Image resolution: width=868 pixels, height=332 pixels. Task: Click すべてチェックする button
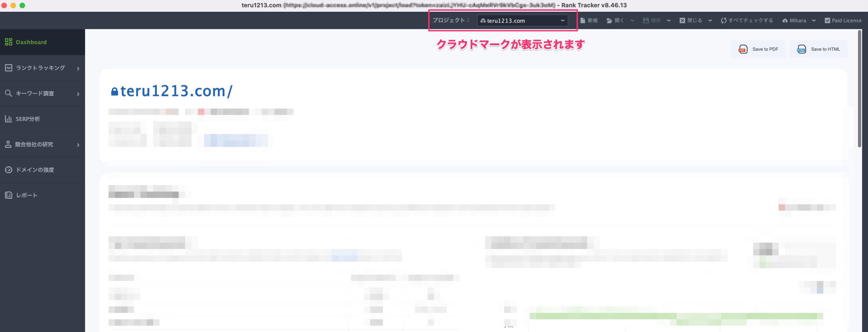click(x=747, y=20)
